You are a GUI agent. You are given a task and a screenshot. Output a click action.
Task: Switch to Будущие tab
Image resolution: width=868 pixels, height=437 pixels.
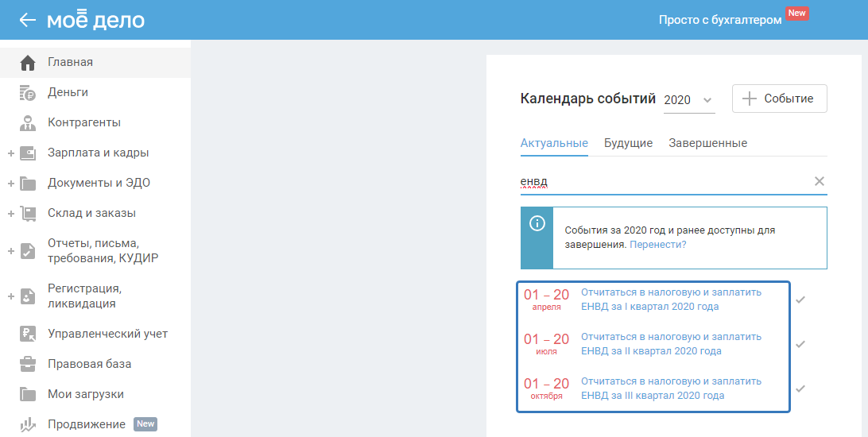point(628,143)
